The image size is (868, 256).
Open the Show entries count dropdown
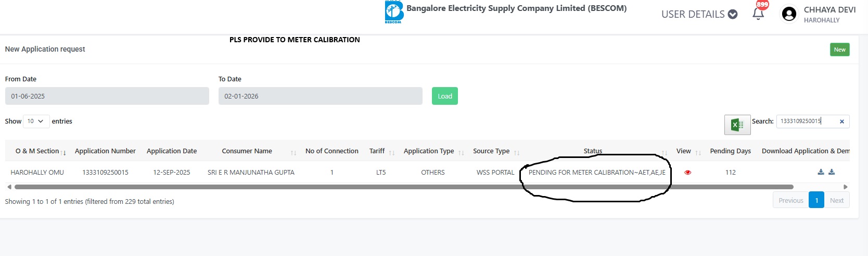pyautogui.click(x=36, y=121)
